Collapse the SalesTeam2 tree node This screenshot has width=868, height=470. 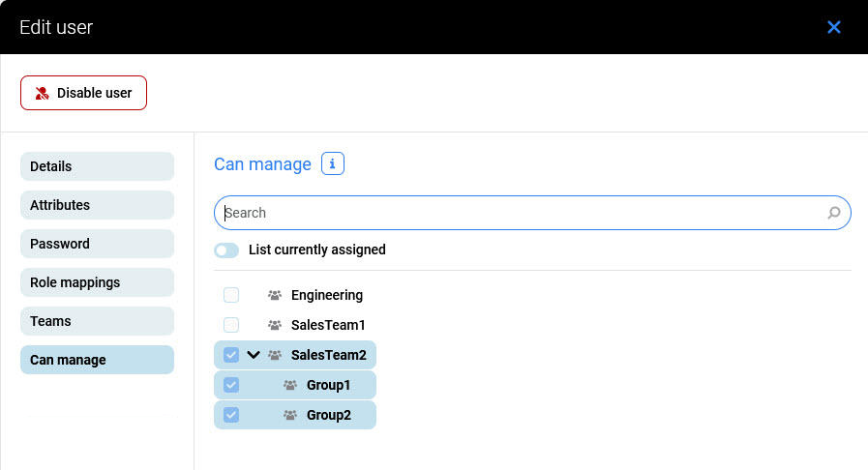pos(254,355)
